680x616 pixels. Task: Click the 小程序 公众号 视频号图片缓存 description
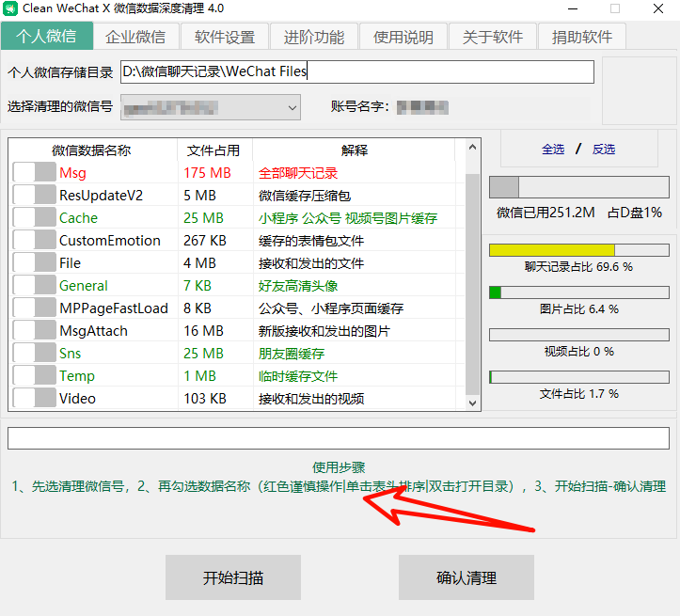348,218
